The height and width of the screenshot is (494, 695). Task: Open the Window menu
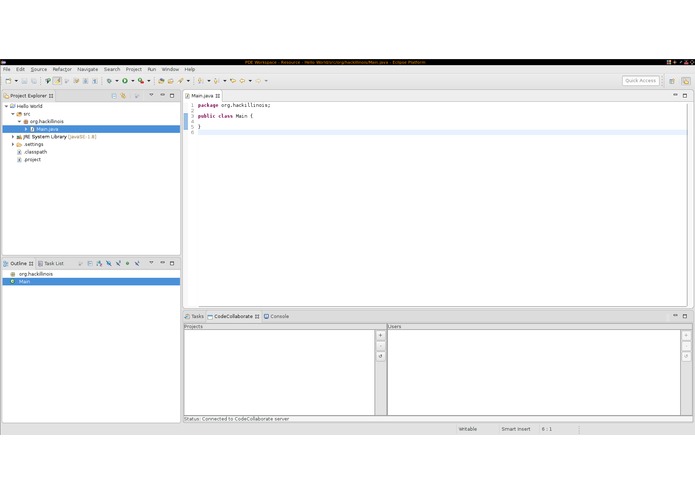point(170,70)
